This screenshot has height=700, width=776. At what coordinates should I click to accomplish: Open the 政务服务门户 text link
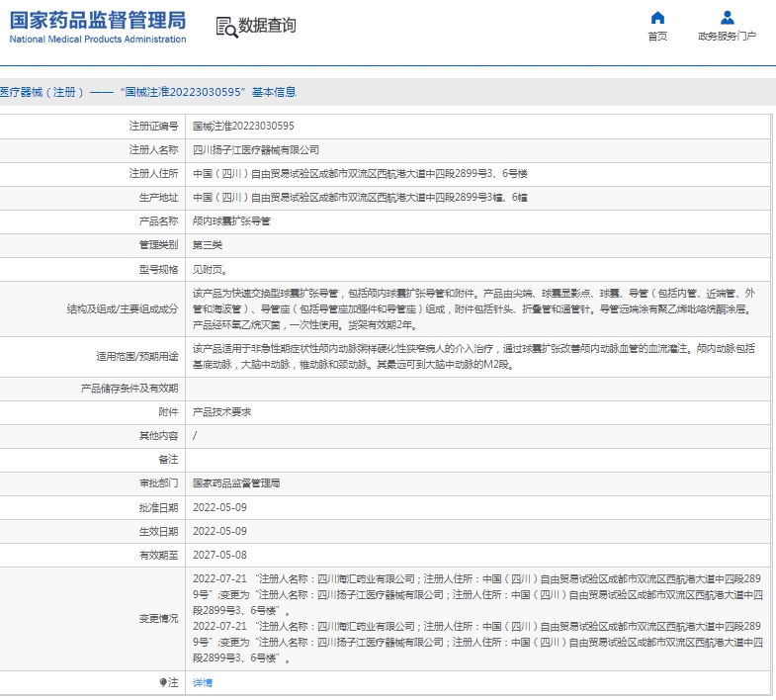pos(727,37)
